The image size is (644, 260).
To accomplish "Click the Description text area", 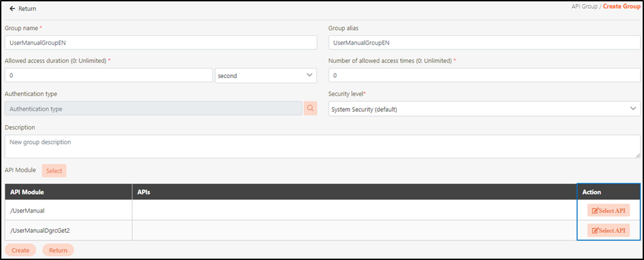I will [x=322, y=147].
